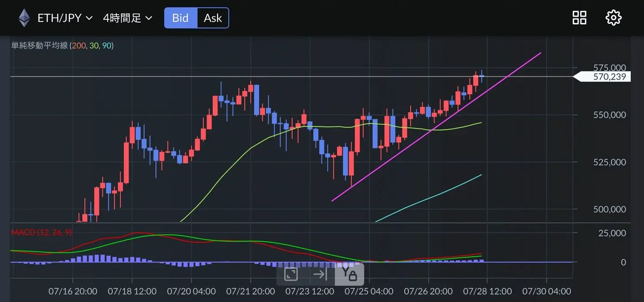The image size is (644, 302).
Task: Open the 4時間足 timeframe dropdown
Action: click(127, 18)
